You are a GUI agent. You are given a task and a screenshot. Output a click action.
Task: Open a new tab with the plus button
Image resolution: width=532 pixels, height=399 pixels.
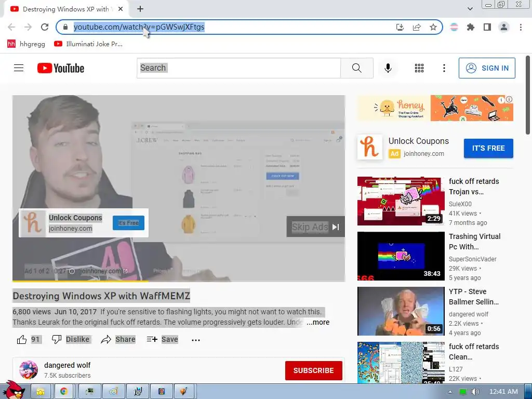[x=140, y=9]
